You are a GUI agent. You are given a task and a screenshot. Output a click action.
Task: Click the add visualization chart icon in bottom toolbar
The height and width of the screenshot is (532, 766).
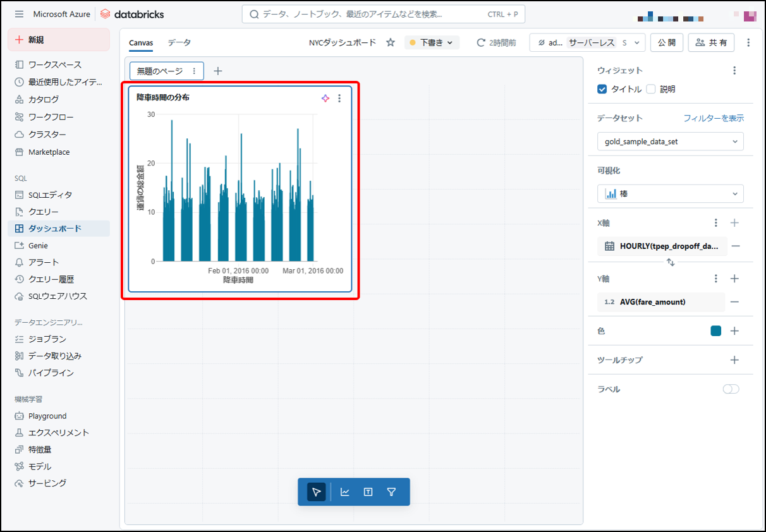pyautogui.click(x=345, y=492)
